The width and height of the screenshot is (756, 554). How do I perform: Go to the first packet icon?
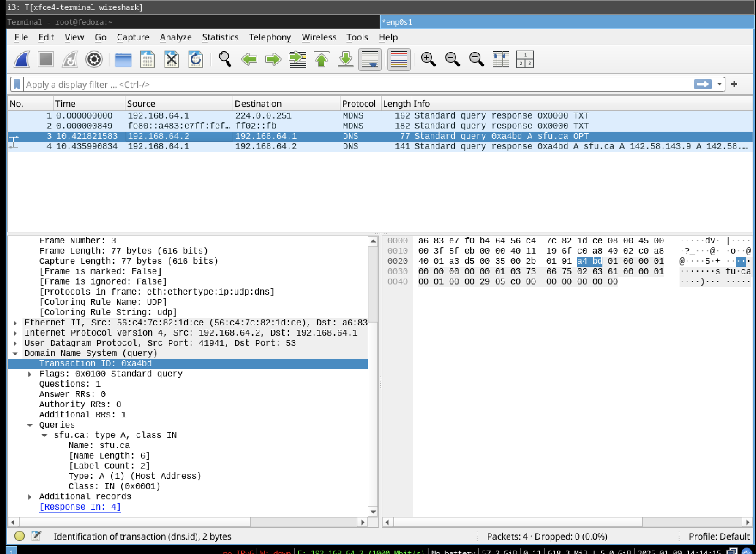(322, 59)
